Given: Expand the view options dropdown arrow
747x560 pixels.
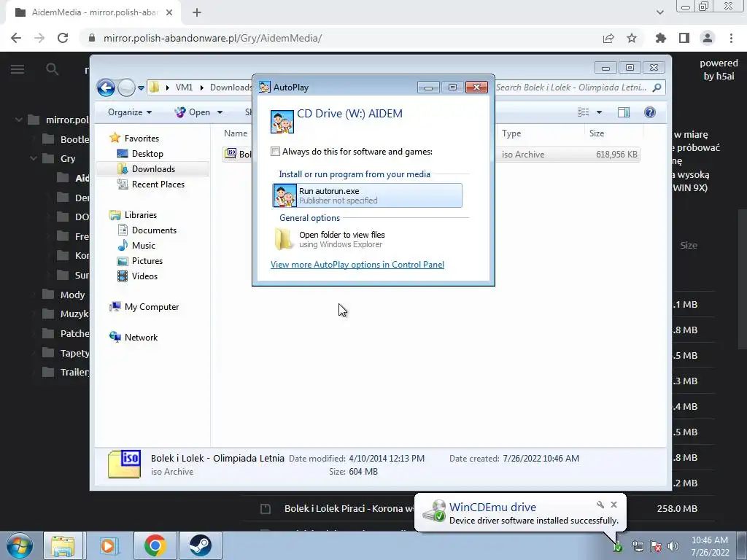Looking at the screenshot, I should 600,112.
